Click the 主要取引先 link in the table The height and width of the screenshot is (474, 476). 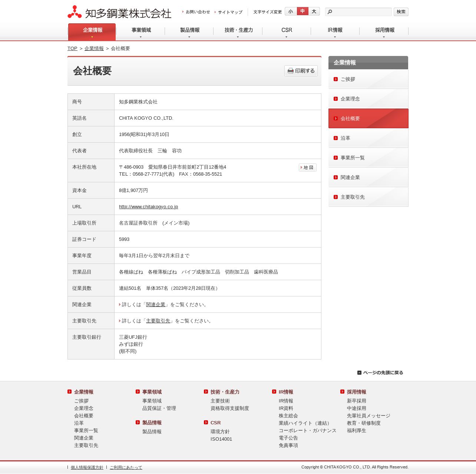pyautogui.click(x=158, y=321)
